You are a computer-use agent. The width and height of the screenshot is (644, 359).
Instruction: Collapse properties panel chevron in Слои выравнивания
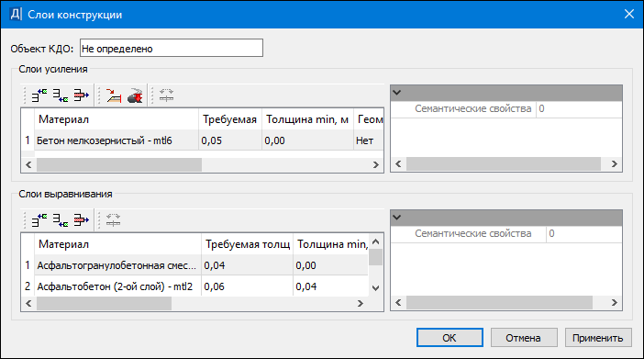(x=396, y=218)
